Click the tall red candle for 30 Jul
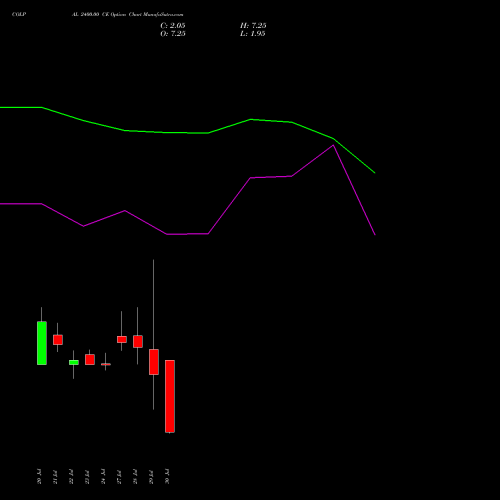500x500 pixels. 170,396
